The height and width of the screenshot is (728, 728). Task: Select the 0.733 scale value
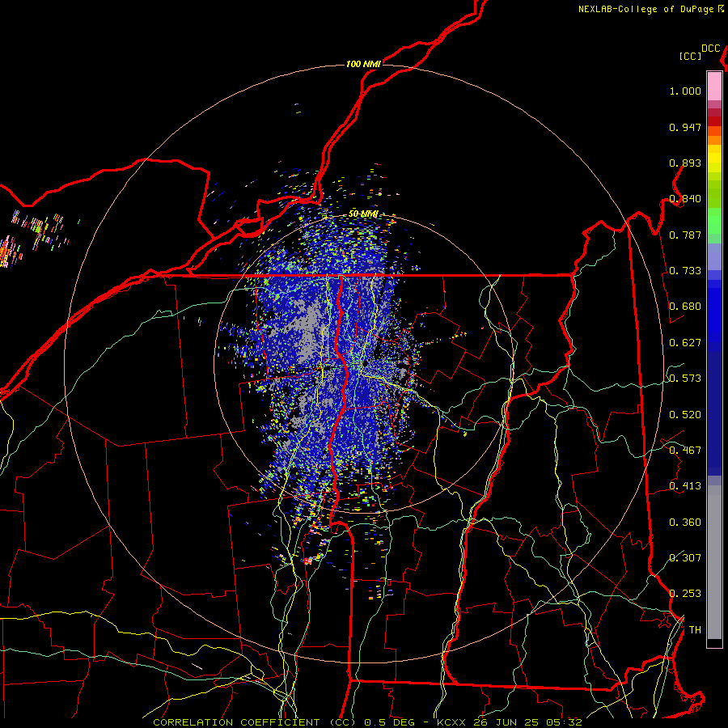coord(685,271)
